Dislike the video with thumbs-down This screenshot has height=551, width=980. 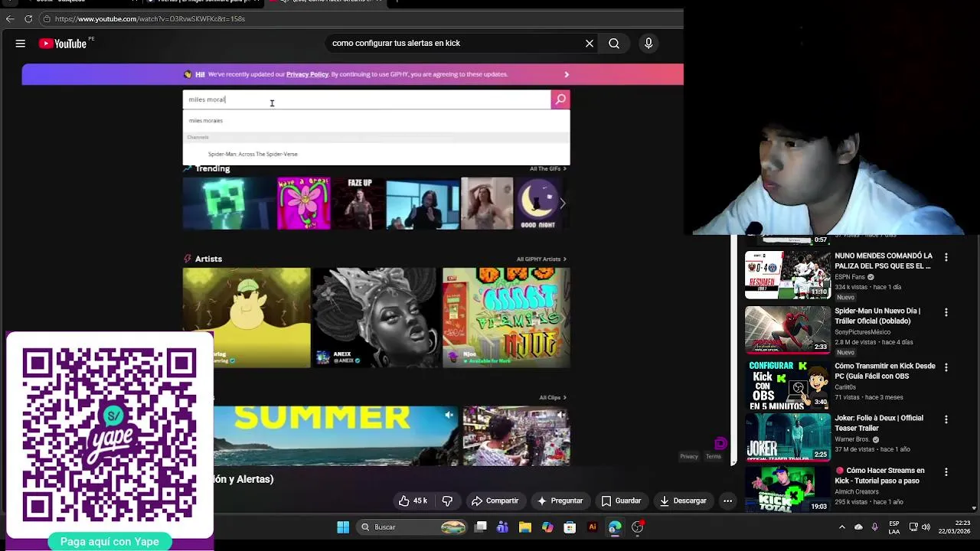pos(447,500)
